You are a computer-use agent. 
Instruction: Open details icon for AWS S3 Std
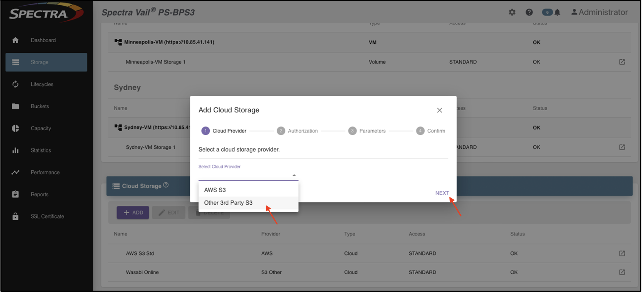pyautogui.click(x=622, y=253)
